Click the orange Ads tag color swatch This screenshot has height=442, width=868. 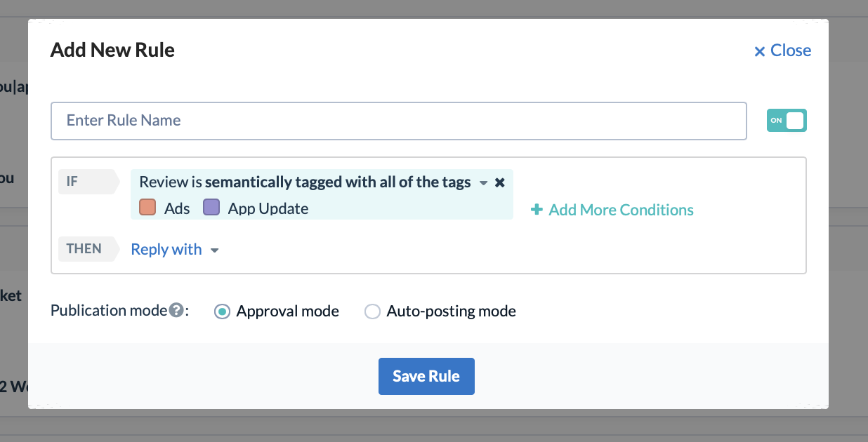[147, 208]
